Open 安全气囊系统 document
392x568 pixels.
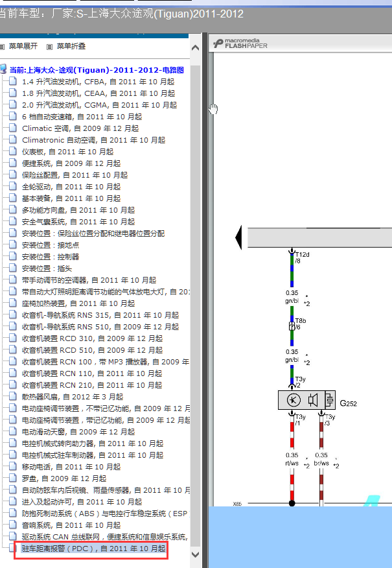pyautogui.click(x=78, y=222)
